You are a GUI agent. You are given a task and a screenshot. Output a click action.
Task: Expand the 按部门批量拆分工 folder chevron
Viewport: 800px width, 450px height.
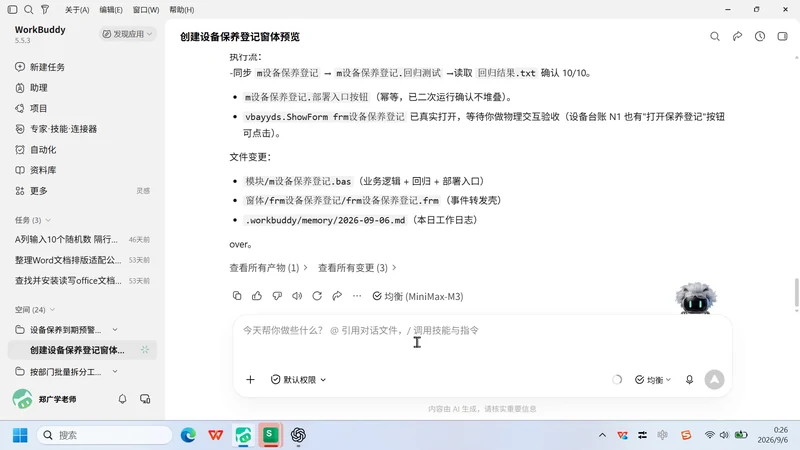coord(115,372)
